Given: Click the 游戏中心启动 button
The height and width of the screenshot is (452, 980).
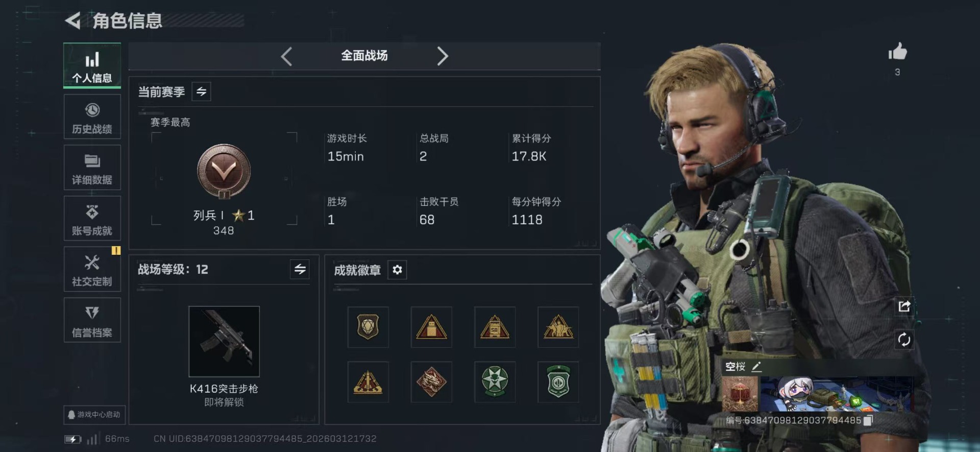Looking at the screenshot, I should tap(94, 415).
